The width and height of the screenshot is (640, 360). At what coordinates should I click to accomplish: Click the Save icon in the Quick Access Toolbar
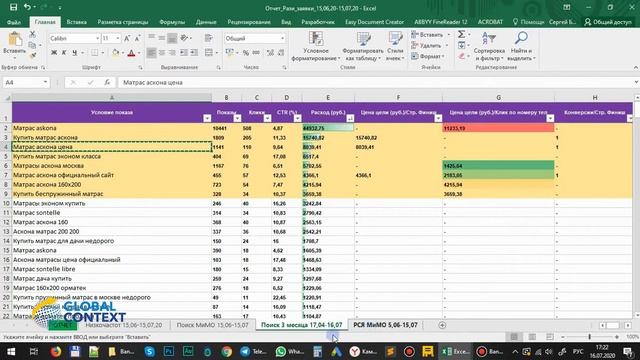point(13,7)
